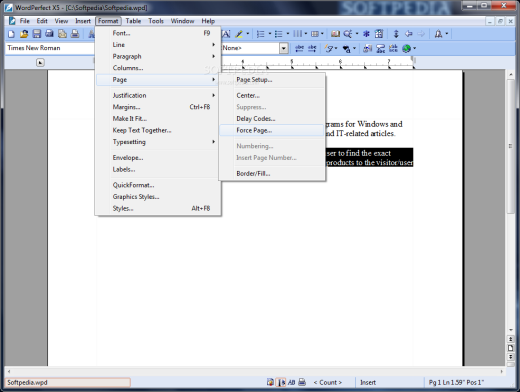Click Softpedia.wpd document button in application bar
Viewport: 520px width, 392px height.
68,382
